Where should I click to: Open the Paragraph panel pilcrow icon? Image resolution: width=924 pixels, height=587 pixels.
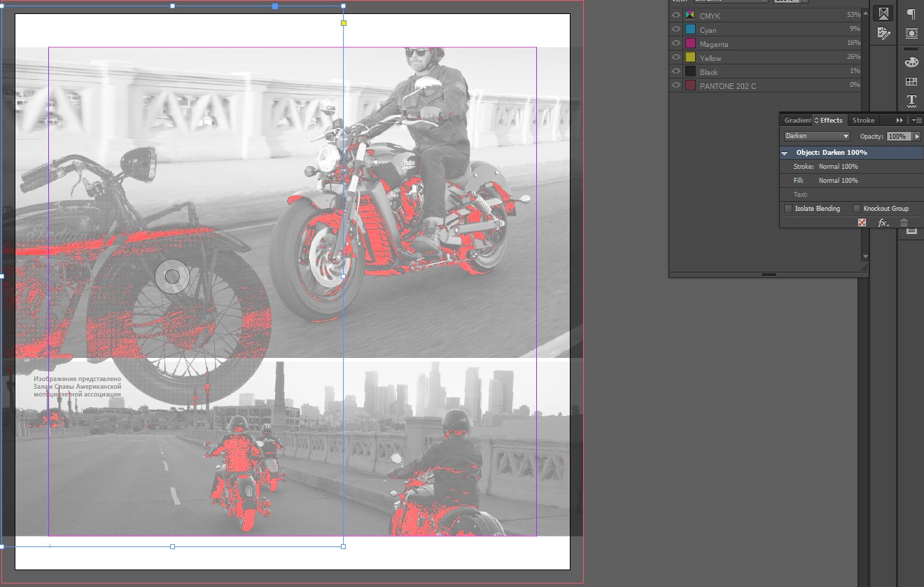point(911,14)
